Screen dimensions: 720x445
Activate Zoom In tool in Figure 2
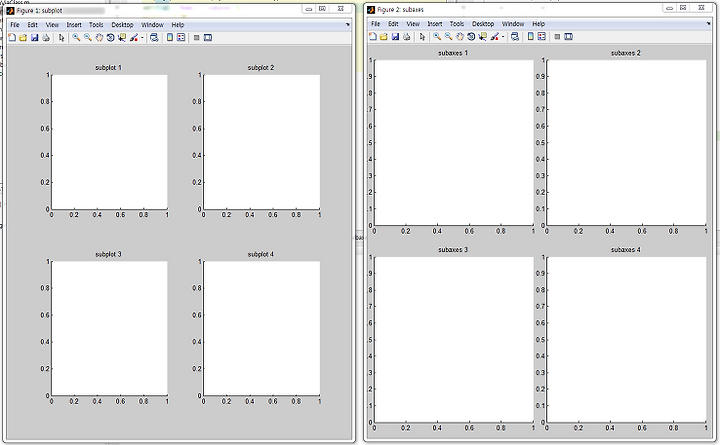pos(437,36)
